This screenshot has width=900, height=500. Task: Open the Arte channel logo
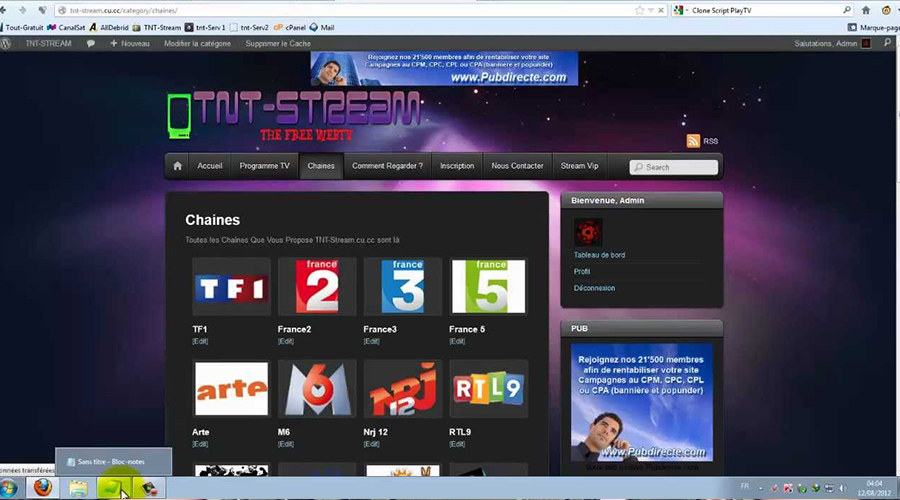pyautogui.click(x=231, y=389)
